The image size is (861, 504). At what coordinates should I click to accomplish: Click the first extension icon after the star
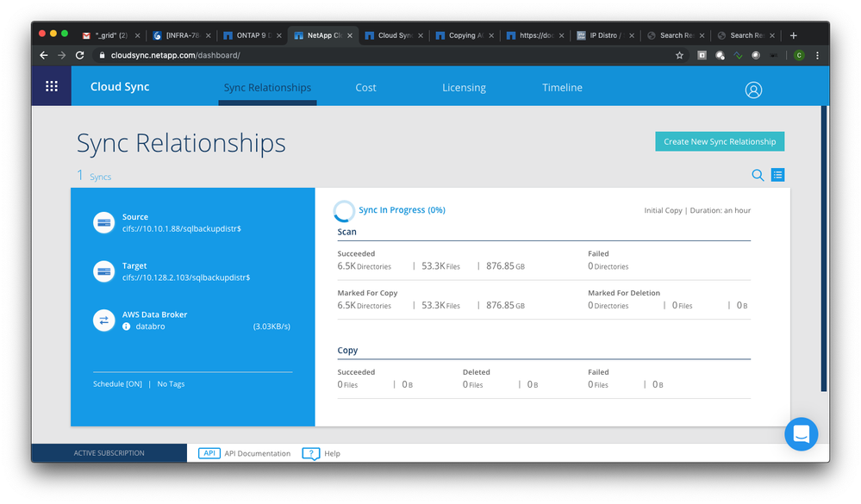point(702,55)
